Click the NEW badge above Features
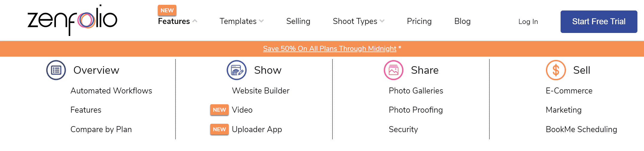The image size is (644, 151). [x=167, y=10]
